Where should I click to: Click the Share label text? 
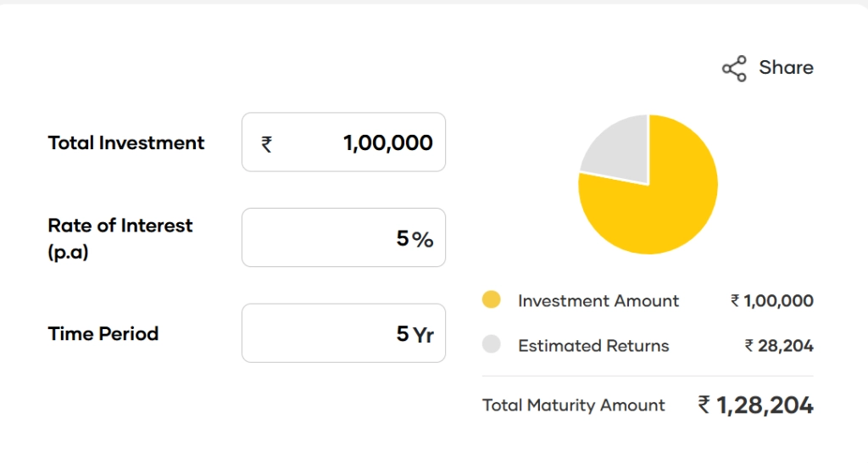click(786, 68)
